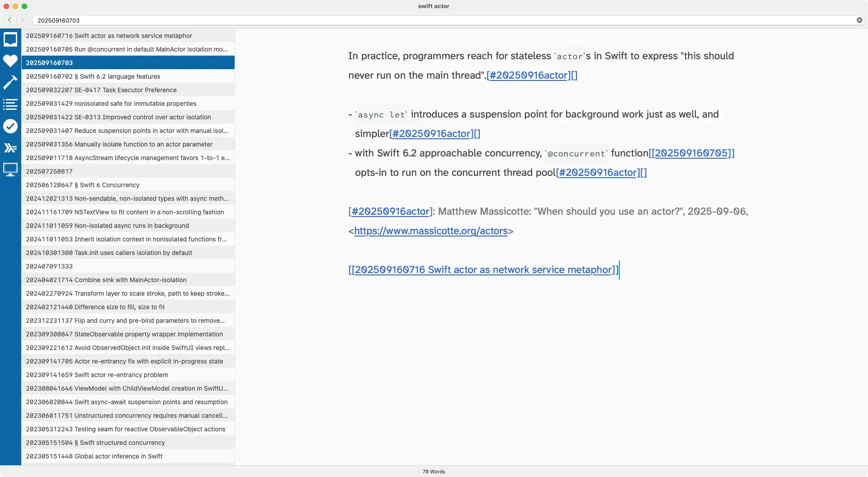Open note Reduce suspension points in actor
Viewport: 868px width, 477px height.
[128, 131]
